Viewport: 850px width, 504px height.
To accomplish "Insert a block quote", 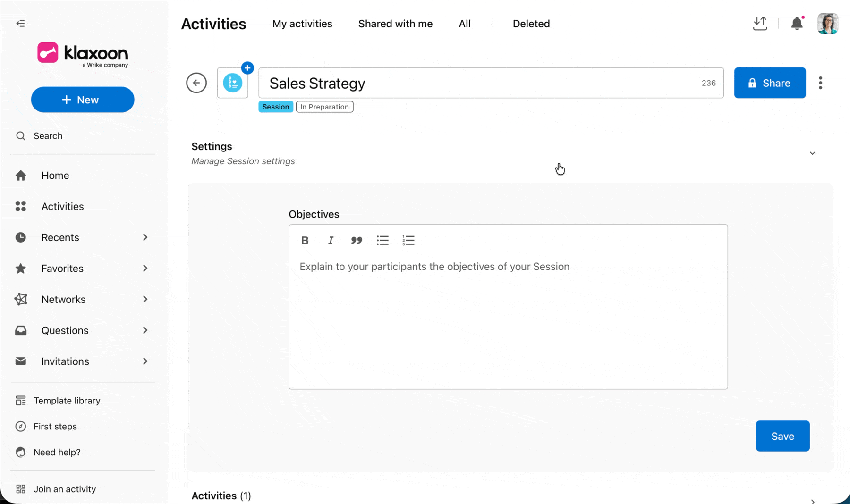I will click(357, 241).
